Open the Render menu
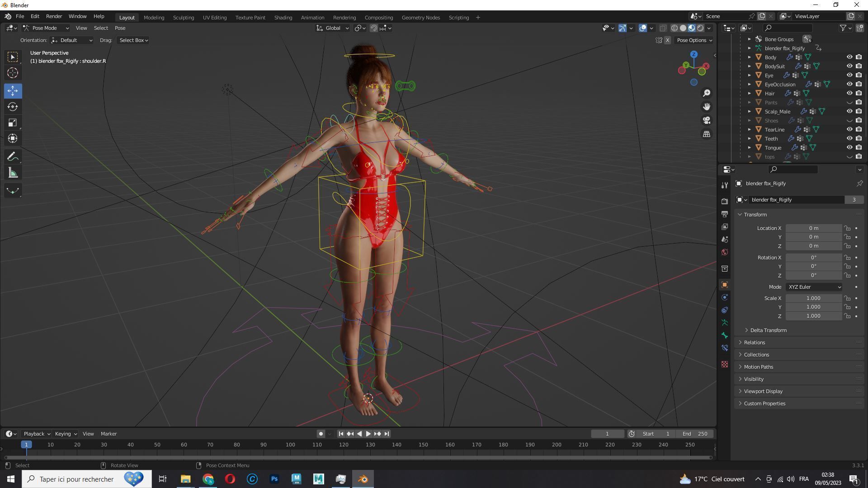Image resolution: width=868 pixels, height=488 pixels. pos(54,16)
